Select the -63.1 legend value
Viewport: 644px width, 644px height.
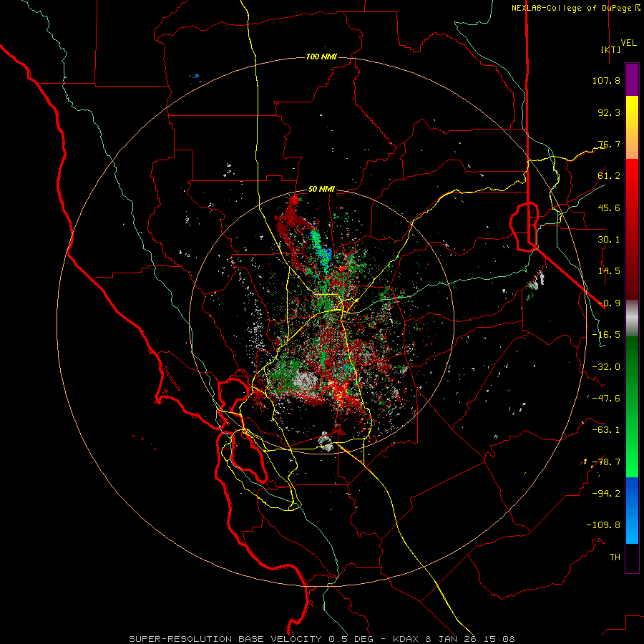(x=606, y=430)
